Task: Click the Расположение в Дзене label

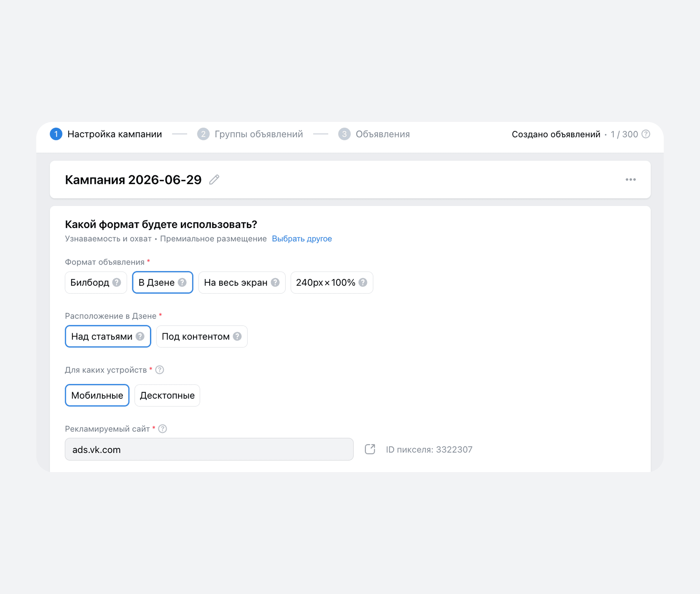Action: click(x=111, y=316)
